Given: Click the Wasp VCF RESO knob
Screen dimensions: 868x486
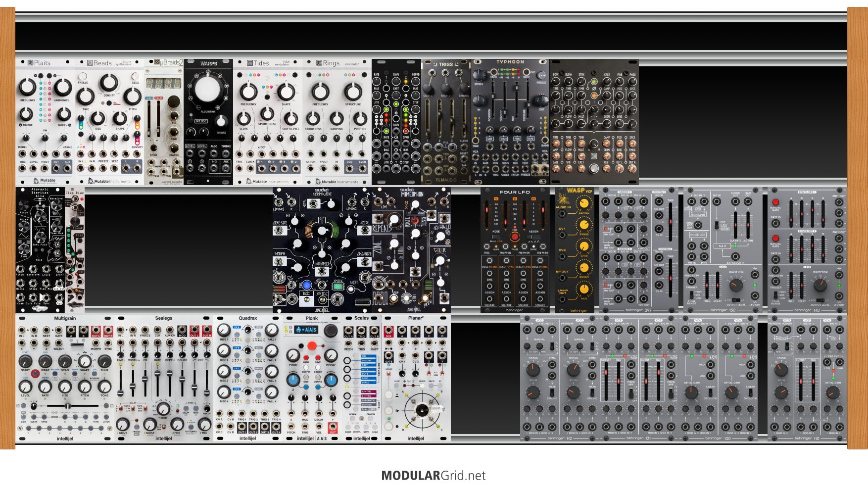Looking at the screenshot, I should (x=584, y=268).
